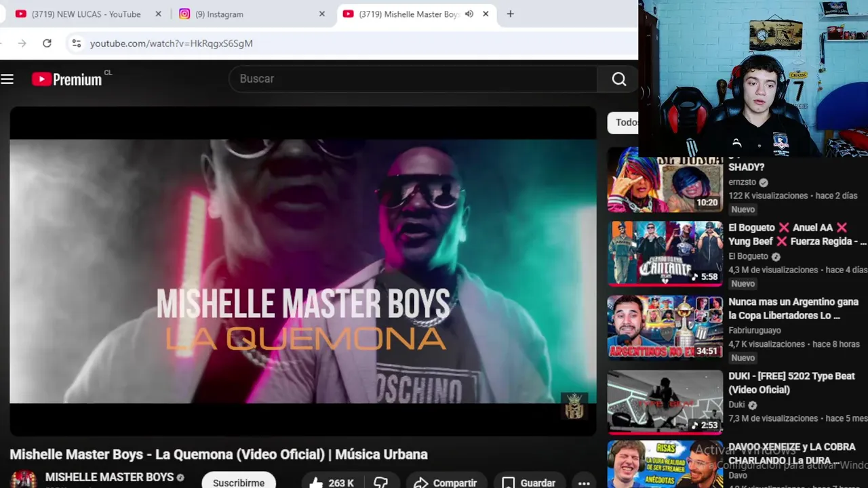
Task: Open Nunca mas un Argentino video thumbnail
Action: point(665,327)
